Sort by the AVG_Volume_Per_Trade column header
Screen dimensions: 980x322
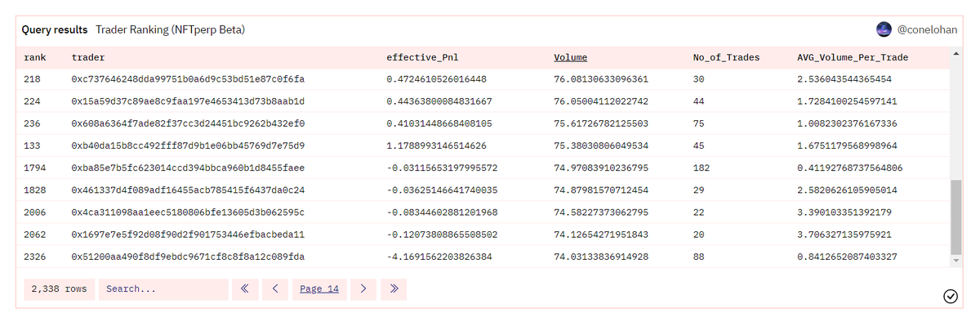coord(853,57)
